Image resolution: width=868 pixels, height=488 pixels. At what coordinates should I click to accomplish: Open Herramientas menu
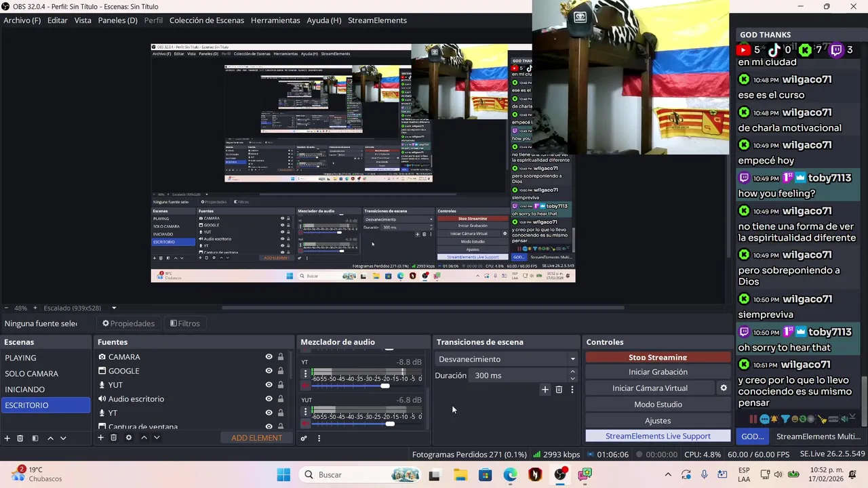275,20
